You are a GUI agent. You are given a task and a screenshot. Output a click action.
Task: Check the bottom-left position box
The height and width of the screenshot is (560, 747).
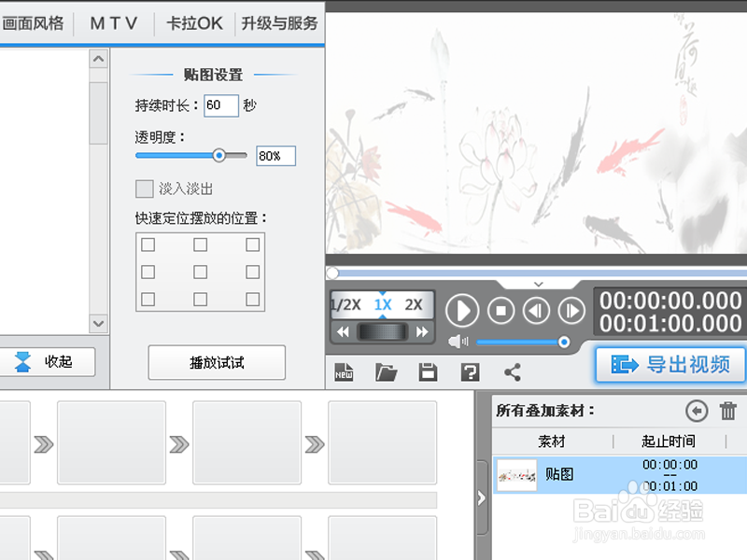coord(148,299)
